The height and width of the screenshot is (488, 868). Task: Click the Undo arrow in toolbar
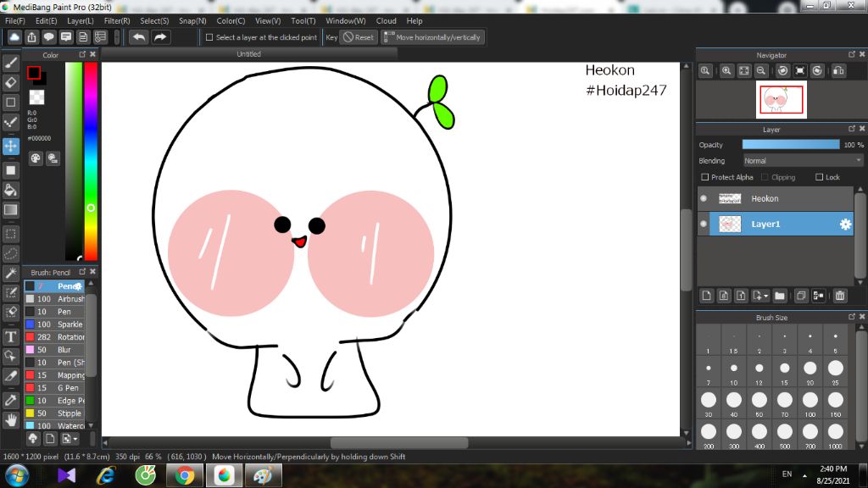(139, 37)
